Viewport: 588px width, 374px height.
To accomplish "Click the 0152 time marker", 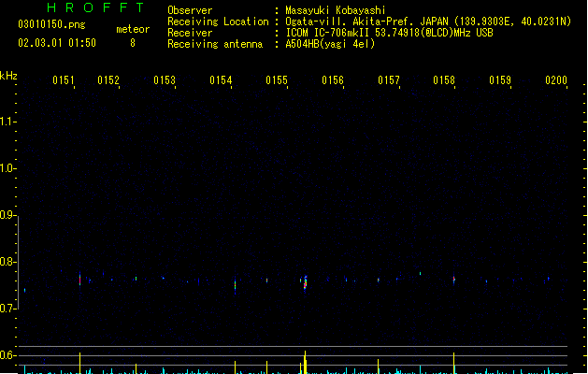I will coord(108,80).
